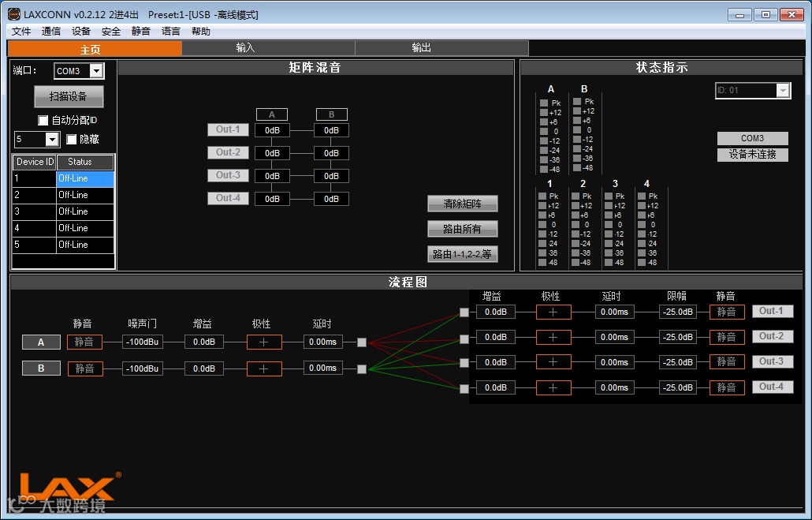The height and width of the screenshot is (520, 812).
Task: Enable the 自动分配ID checkbox
Action: (43, 120)
